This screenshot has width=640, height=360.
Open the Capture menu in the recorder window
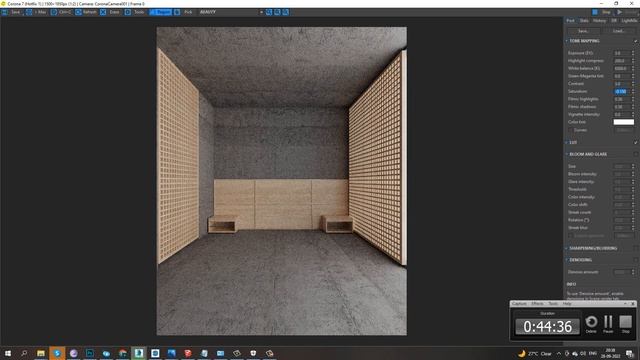pyautogui.click(x=519, y=304)
